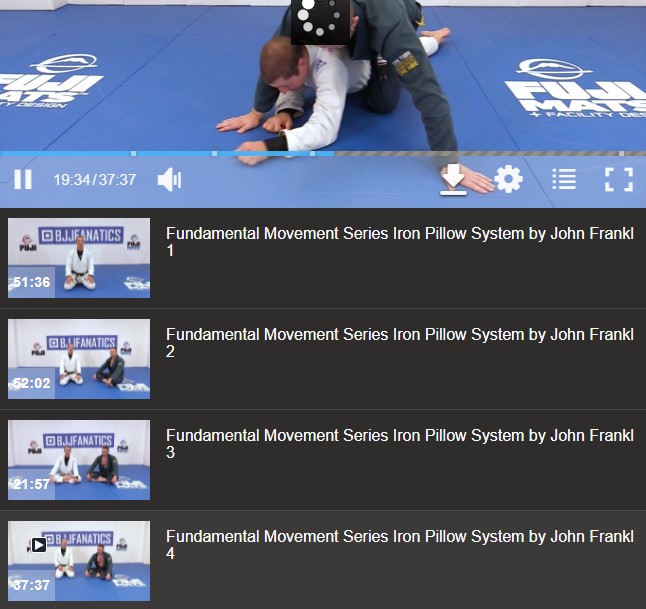Open volume 2 thumbnail (52:02)

click(79, 359)
